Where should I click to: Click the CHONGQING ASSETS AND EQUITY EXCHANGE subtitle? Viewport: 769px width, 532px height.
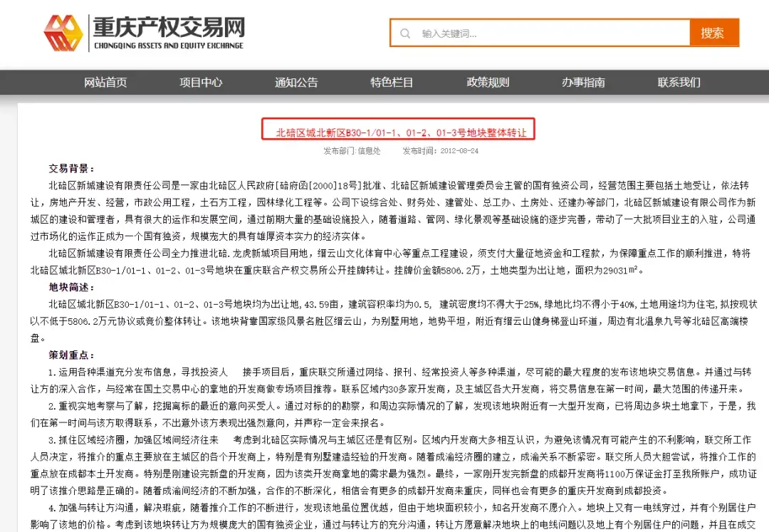pos(169,46)
